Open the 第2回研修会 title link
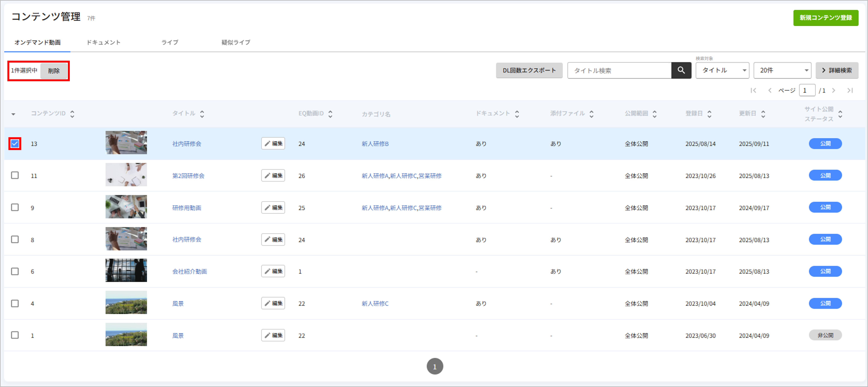The image size is (868, 387). click(x=188, y=176)
